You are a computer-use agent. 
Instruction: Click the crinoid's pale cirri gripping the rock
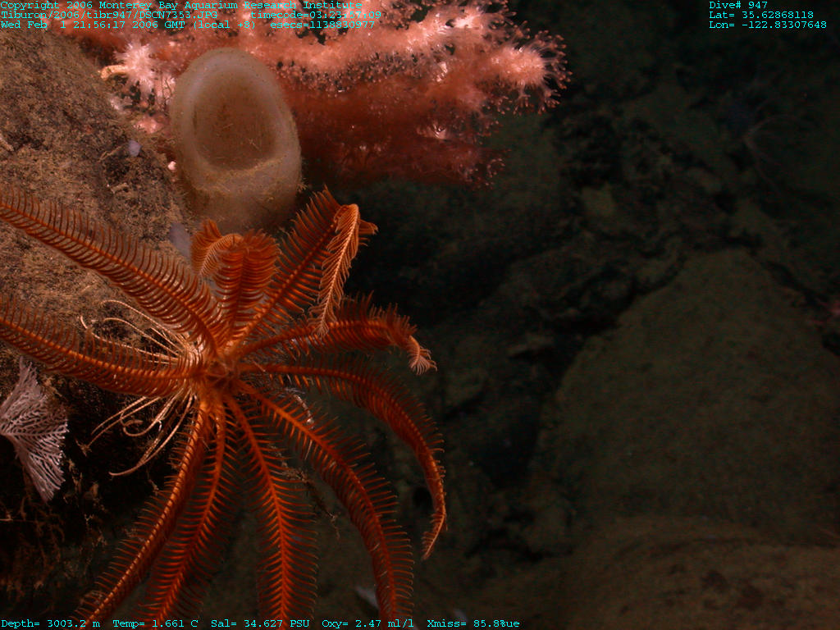[139, 418]
